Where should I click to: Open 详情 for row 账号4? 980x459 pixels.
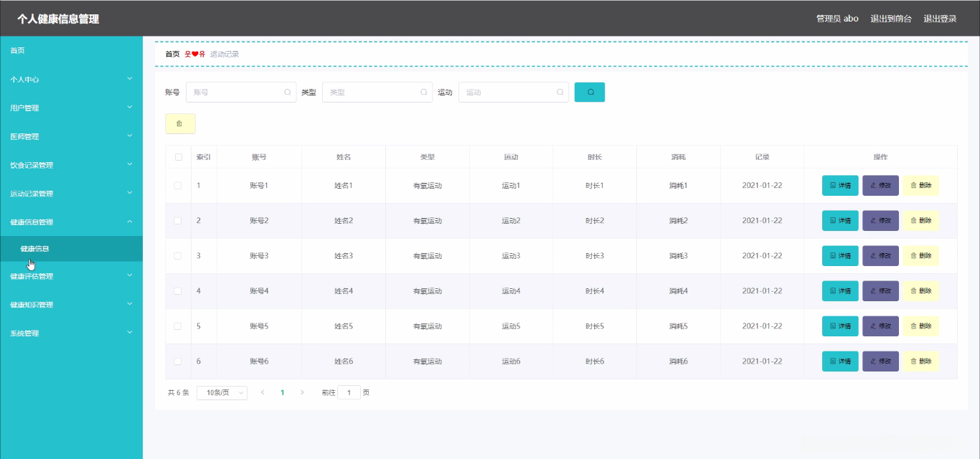click(840, 290)
